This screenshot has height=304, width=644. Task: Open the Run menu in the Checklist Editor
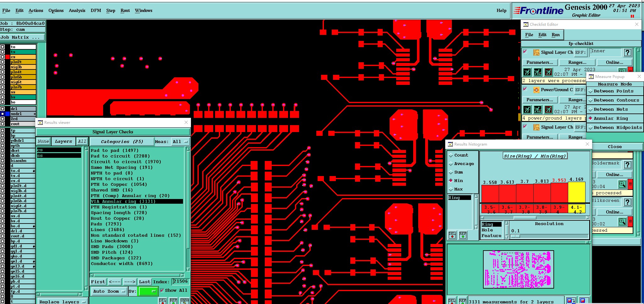(556, 35)
